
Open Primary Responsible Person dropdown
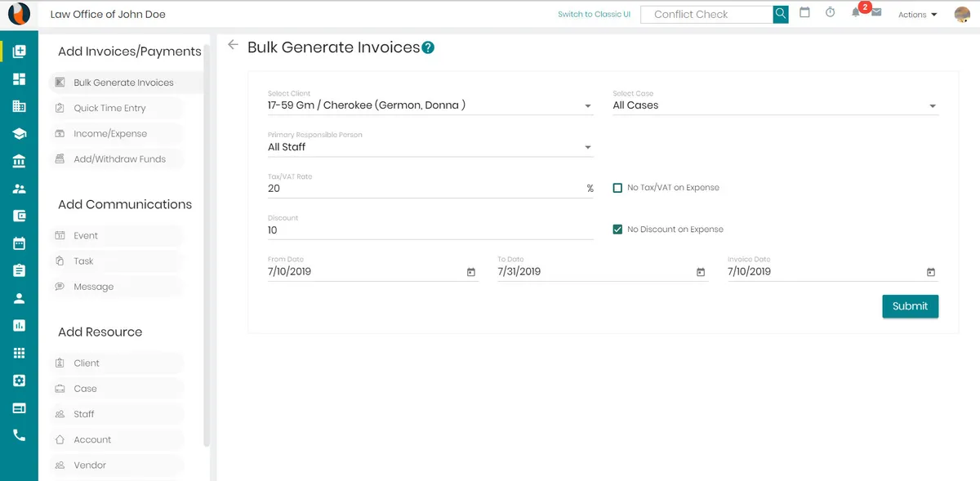(x=588, y=148)
